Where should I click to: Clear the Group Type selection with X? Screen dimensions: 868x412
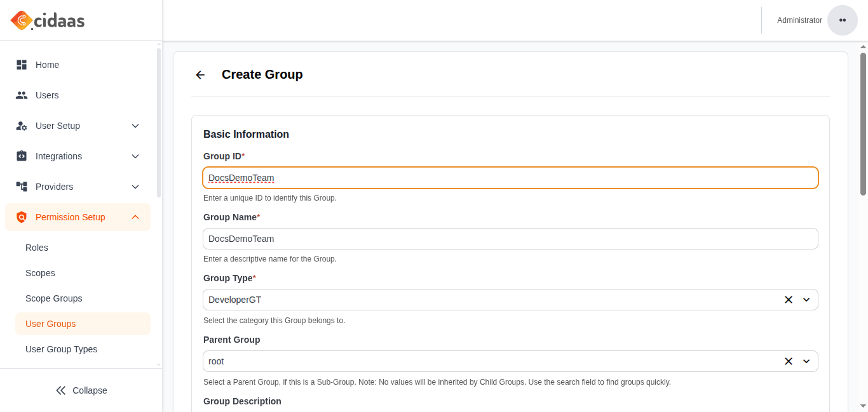(x=789, y=300)
